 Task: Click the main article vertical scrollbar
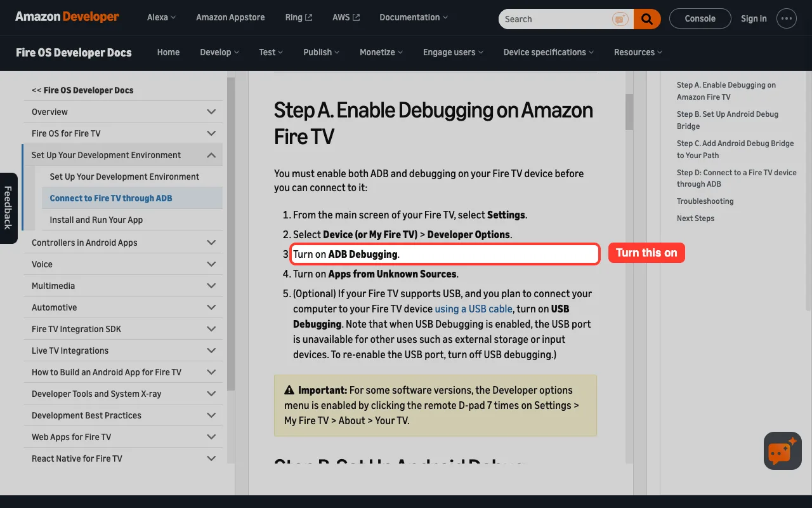629,112
